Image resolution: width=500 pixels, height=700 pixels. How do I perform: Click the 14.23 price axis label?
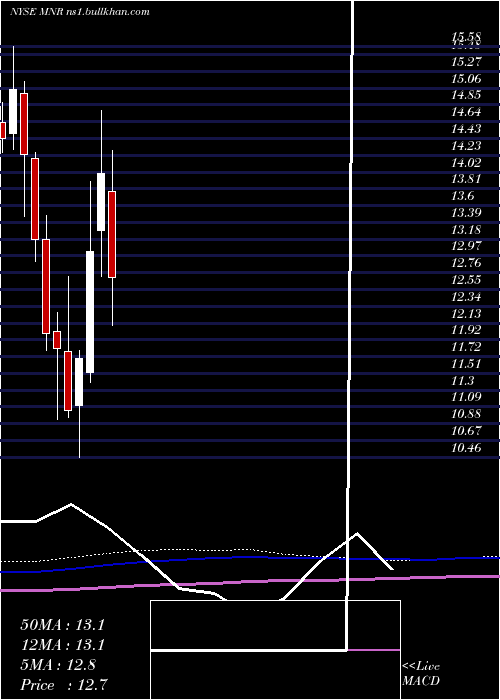[x=466, y=146]
